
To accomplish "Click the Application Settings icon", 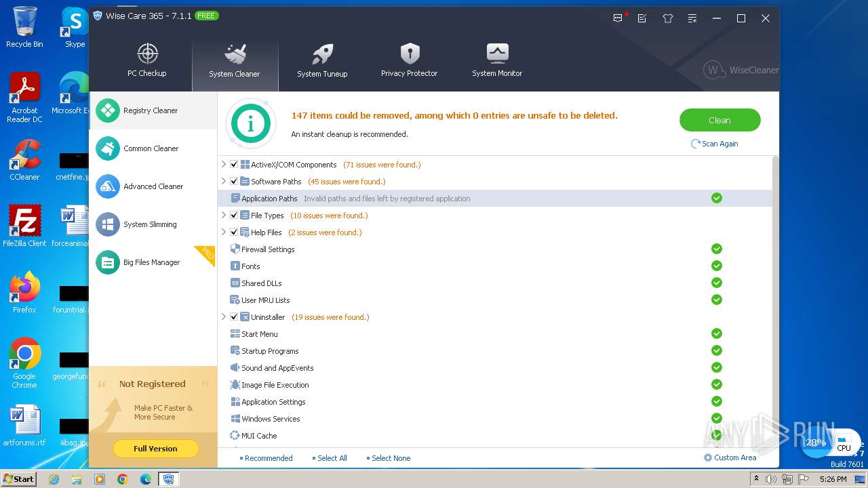I will pos(235,402).
